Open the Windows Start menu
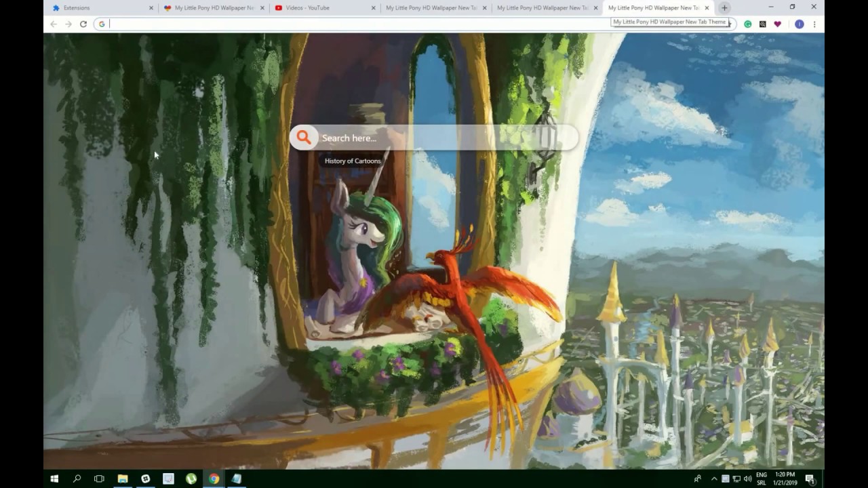 pos(54,479)
